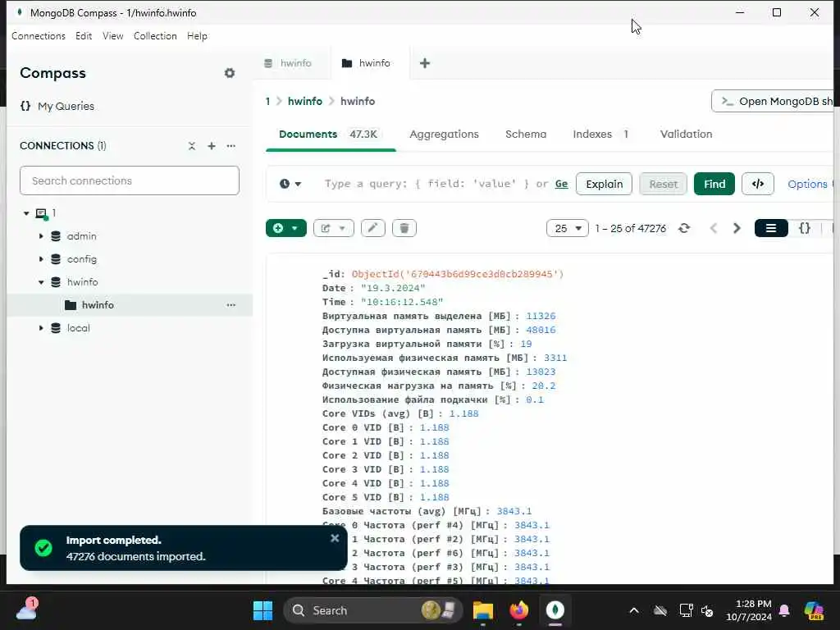Open a new tab with plus
This screenshot has width=840, height=630.
click(x=425, y=63)
